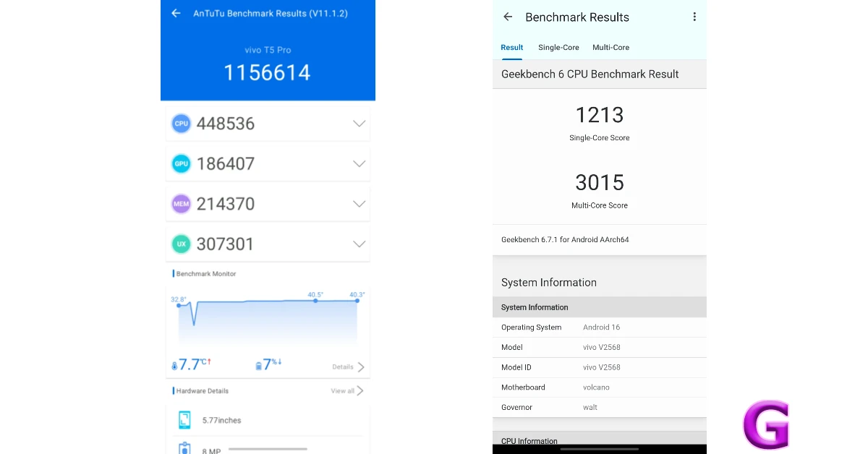Select the Governor value walt
The height and width of the screenshot is (454, 868).
click(x=590, y=408)
